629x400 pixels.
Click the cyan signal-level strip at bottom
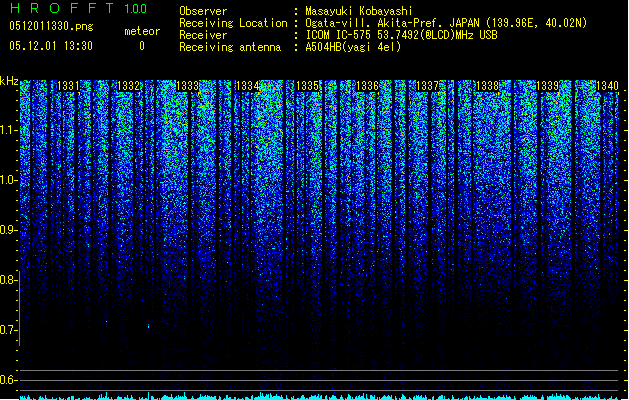[321, 396]
